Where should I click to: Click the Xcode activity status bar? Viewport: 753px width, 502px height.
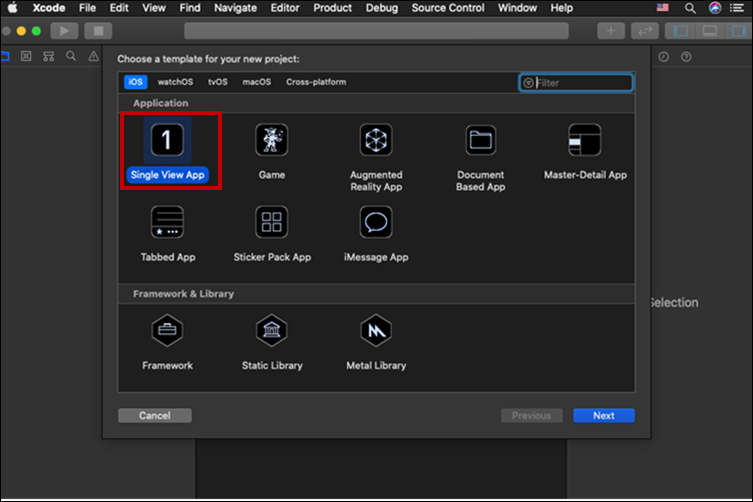click(x=376, y=31)
